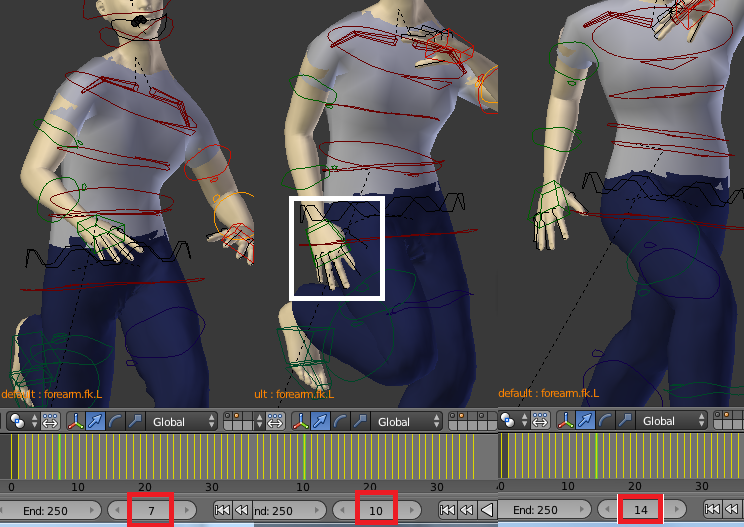Toggle manipulate center points in left viewport header

point(49,422)
